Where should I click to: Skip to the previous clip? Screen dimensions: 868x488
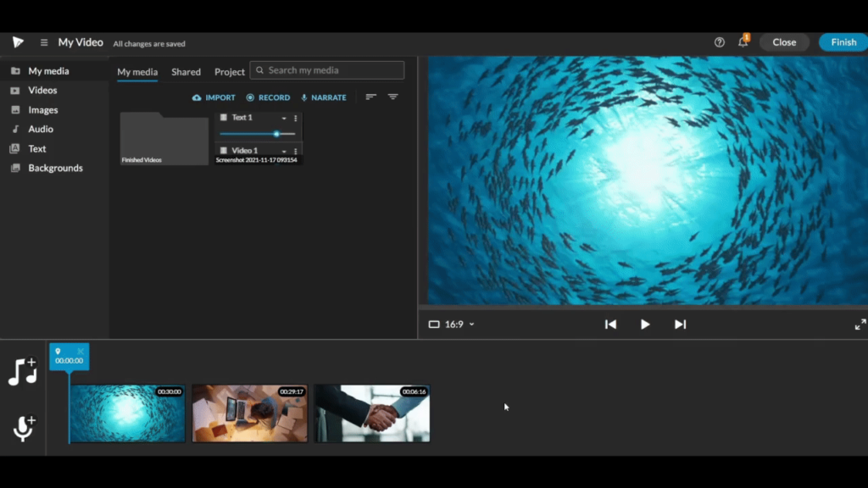click(610, 324)
